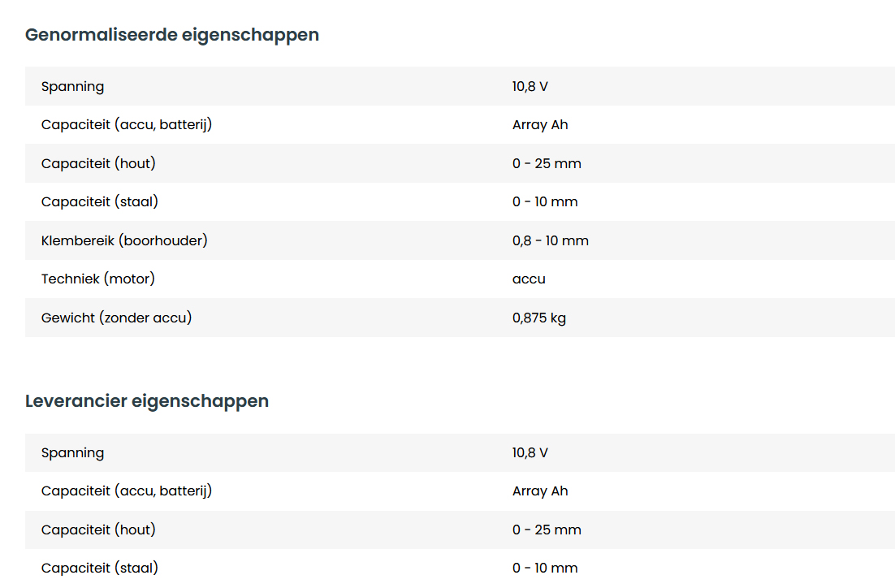Click the Leverancier eigenschappen heading
Screen dimensions: 895x588
pyautogui.click(x=147, y=401)
